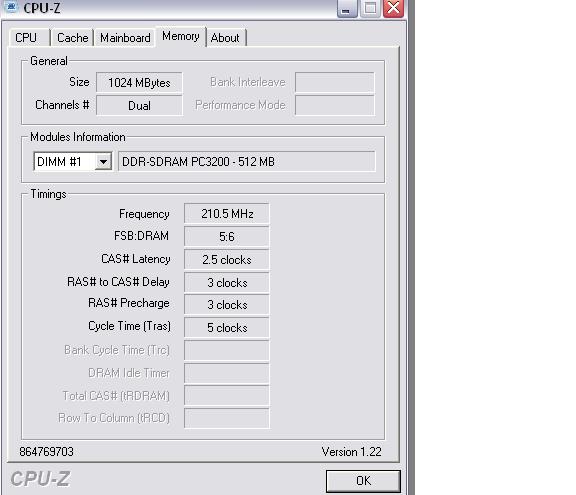The image size is (576, 495).
Task: Click the FSB:DRAM 5:6 value box
Action: coord(227,236)
